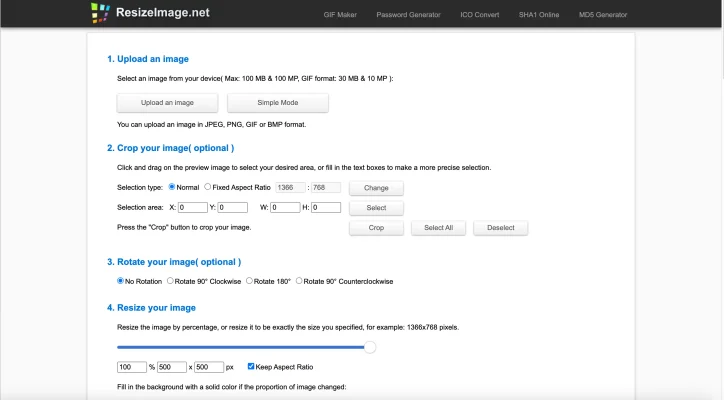The image size is (724, 400).
Task: Click the Select All button
Action: [438, 228]
